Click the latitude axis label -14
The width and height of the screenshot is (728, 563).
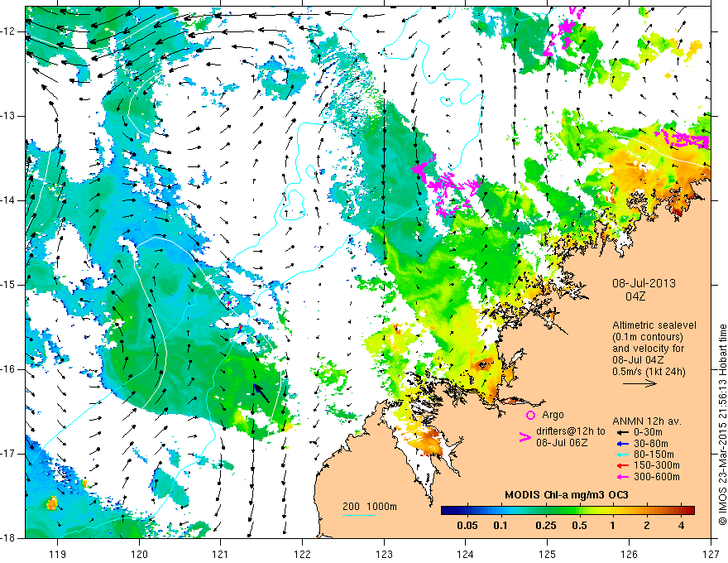click(x=8, y=200)
